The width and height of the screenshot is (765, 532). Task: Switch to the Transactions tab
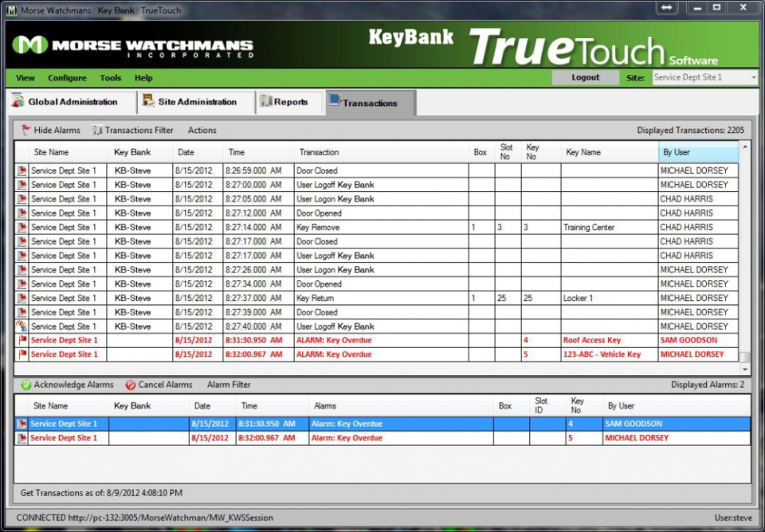pyautogui.click(x=369, y=102)
